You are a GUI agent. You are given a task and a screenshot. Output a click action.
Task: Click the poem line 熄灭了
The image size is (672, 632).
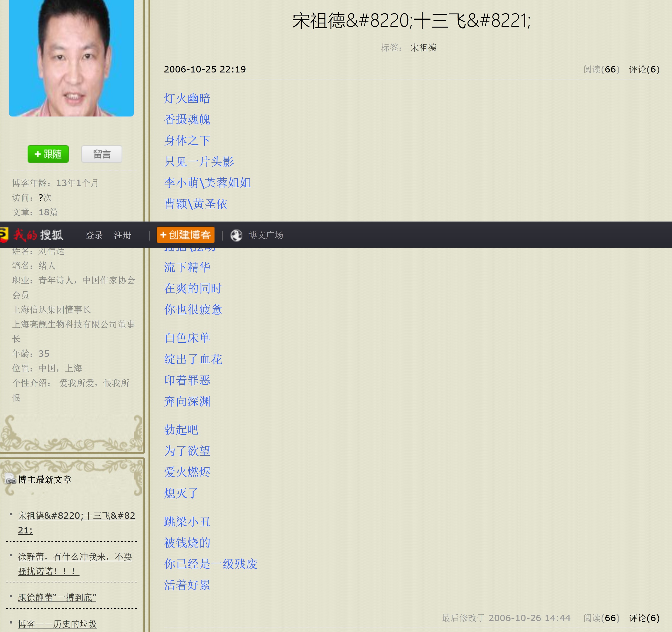click(x=181, y=493)
